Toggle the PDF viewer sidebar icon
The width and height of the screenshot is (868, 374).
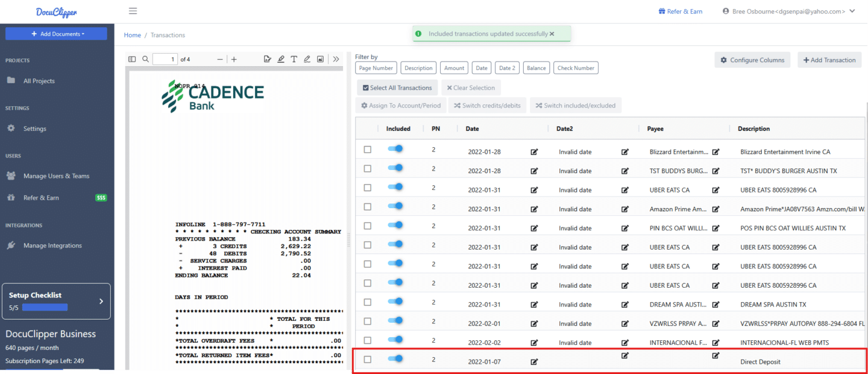pyautogui.click(x=133, y=59)
